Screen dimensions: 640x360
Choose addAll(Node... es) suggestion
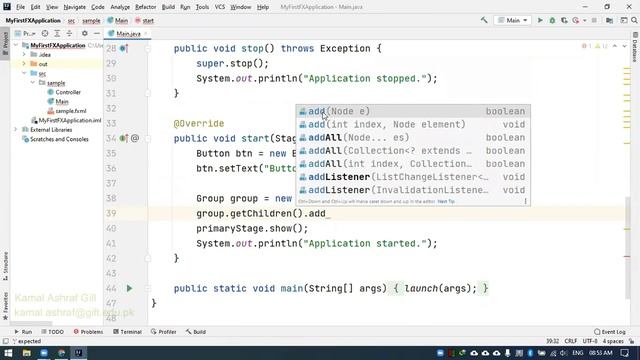pos(413,138)
